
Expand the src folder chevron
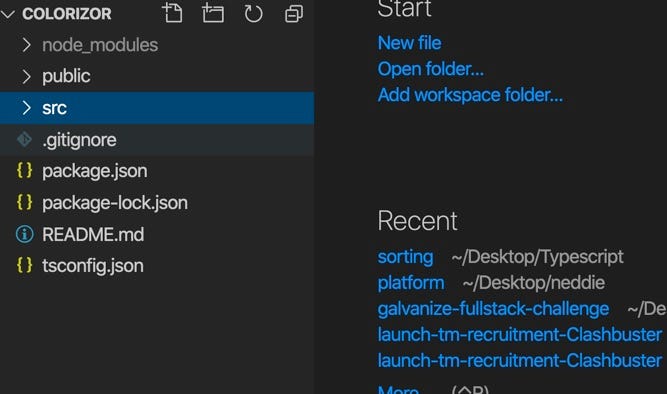[x=26, y=108]
